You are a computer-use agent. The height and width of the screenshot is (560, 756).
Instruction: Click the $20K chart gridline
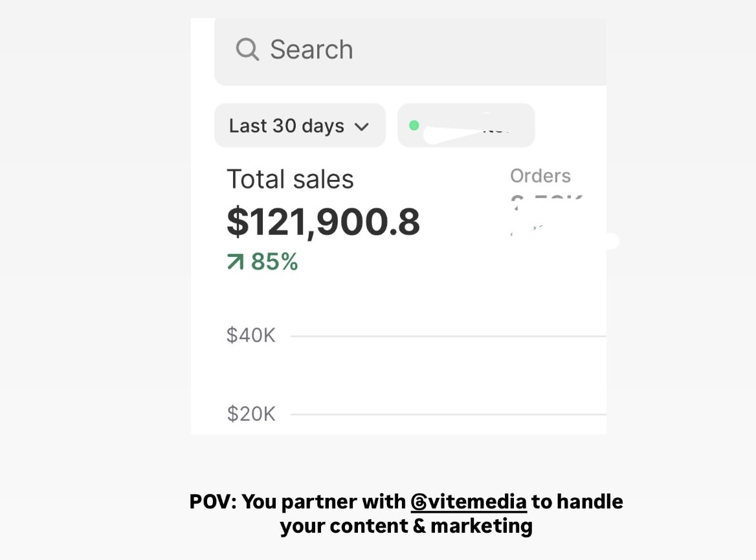[x=448, y=414]
